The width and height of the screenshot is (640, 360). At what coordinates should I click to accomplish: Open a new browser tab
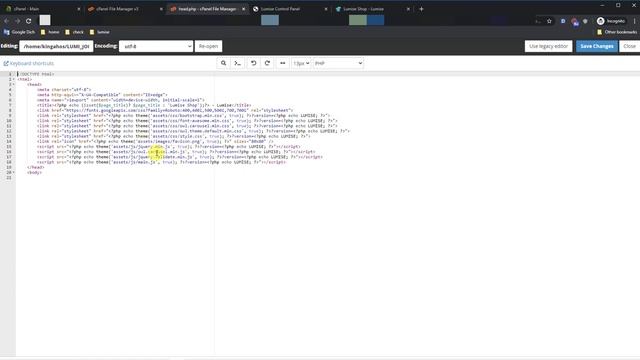(421, 9)
